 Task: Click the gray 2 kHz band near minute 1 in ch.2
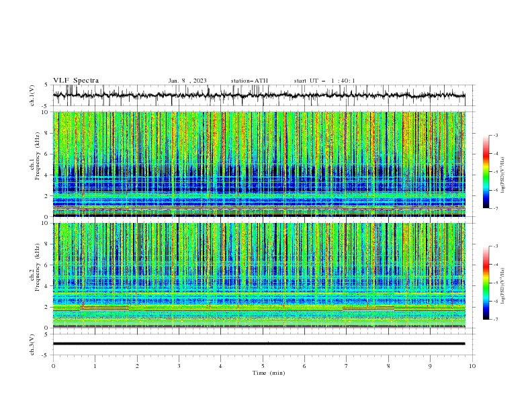[x=105, y=308]
